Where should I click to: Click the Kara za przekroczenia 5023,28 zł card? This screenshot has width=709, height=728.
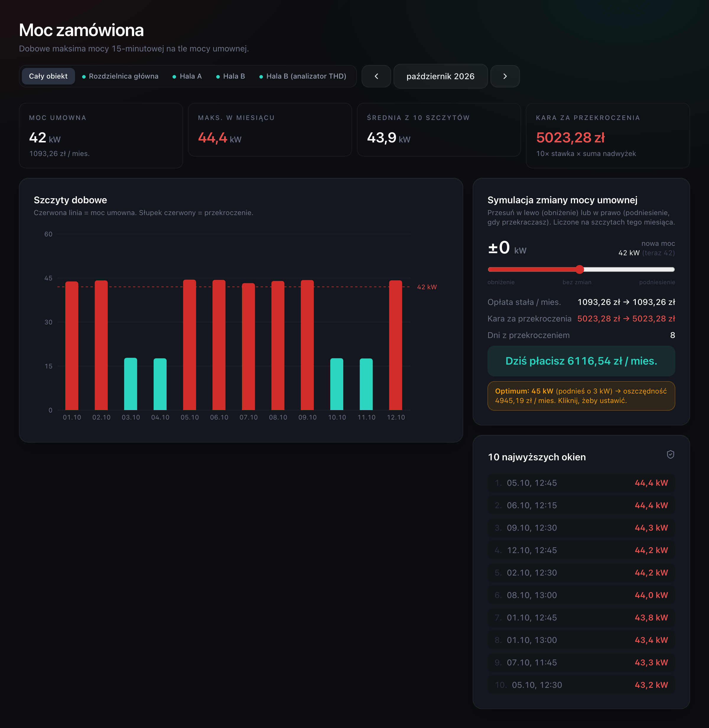pyautogui.click(x=608, y=136)
